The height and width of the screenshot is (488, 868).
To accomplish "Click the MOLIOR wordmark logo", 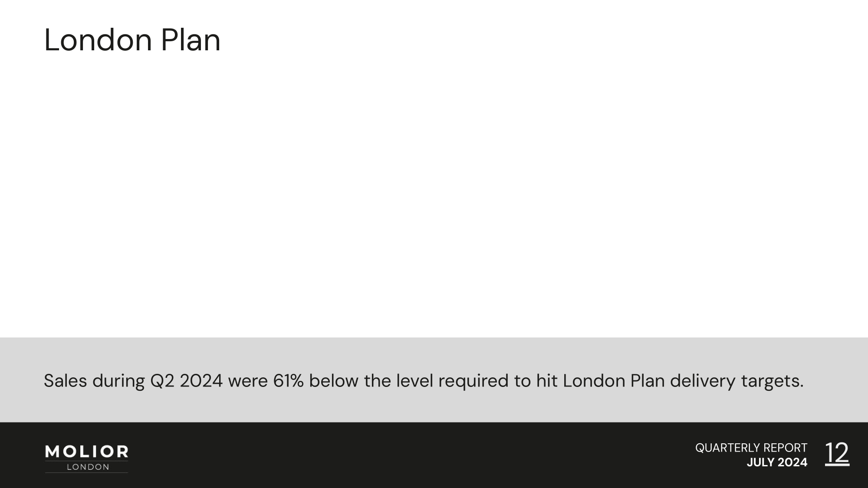I will pyautogui.click(x=87, y=452).
